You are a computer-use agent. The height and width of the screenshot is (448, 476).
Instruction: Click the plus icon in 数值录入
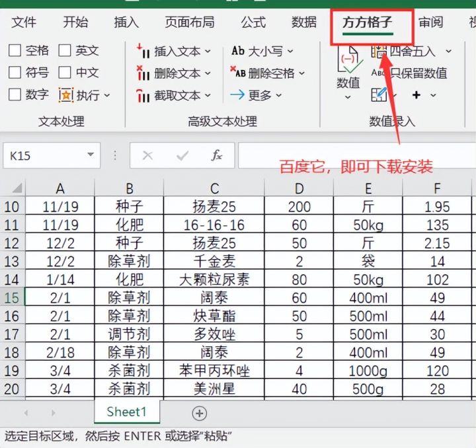tap(416, 95)
